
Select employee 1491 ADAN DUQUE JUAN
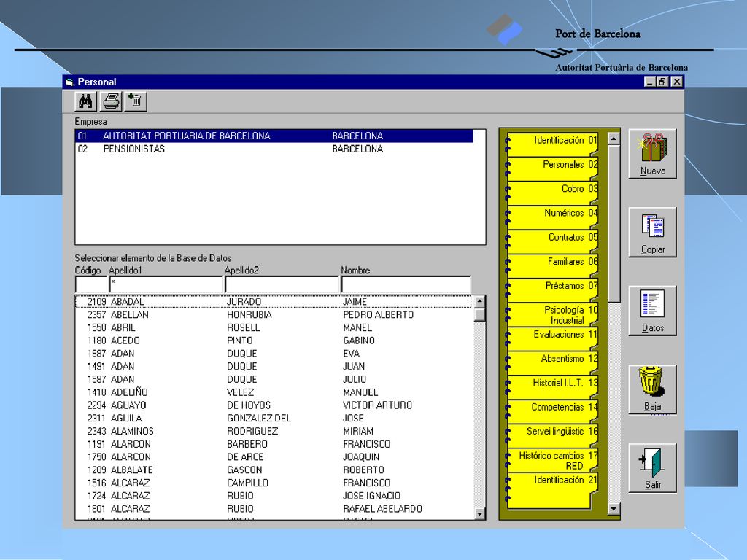pos(274,366)
